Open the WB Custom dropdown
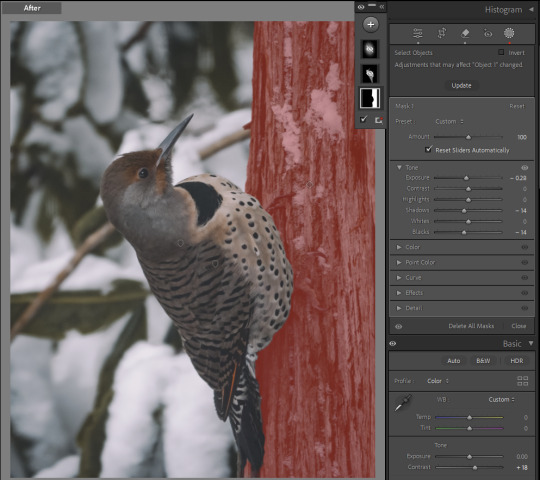The image size is (540, 480). tap(501, 399)
